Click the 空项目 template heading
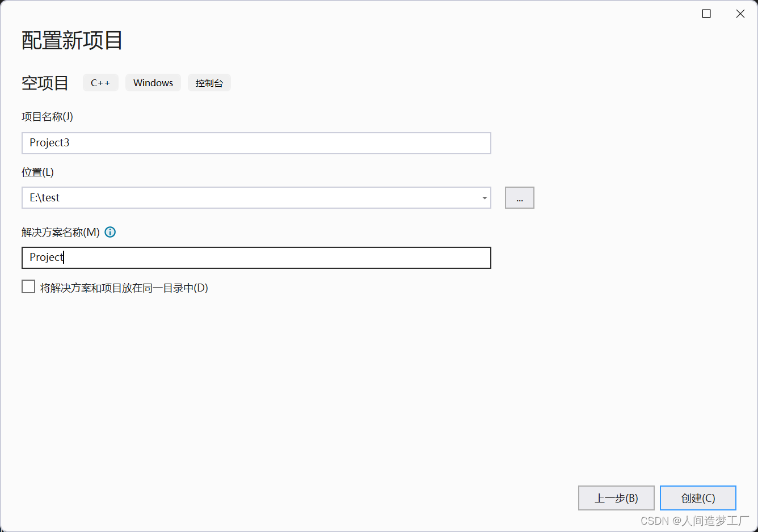758x532 pixels. tap(45, 83)
